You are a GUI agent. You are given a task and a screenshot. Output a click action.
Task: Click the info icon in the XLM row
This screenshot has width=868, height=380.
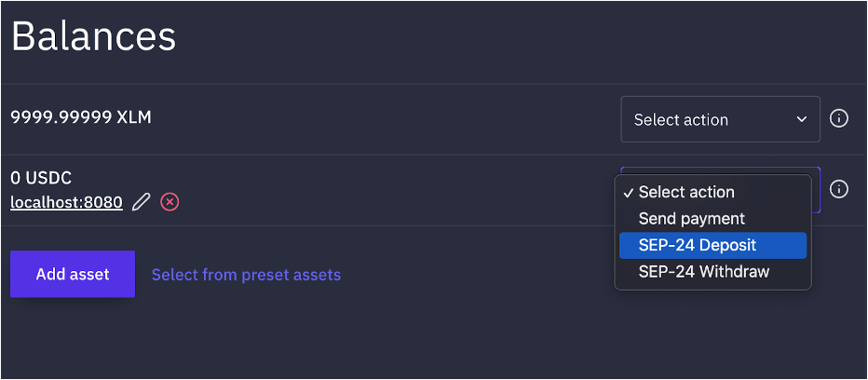point(838,119)
